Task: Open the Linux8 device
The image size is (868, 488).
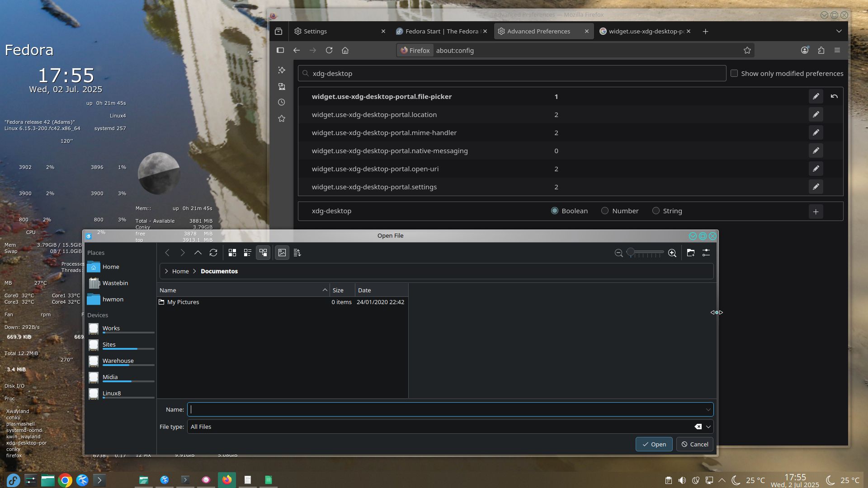Action: (120, 394)
